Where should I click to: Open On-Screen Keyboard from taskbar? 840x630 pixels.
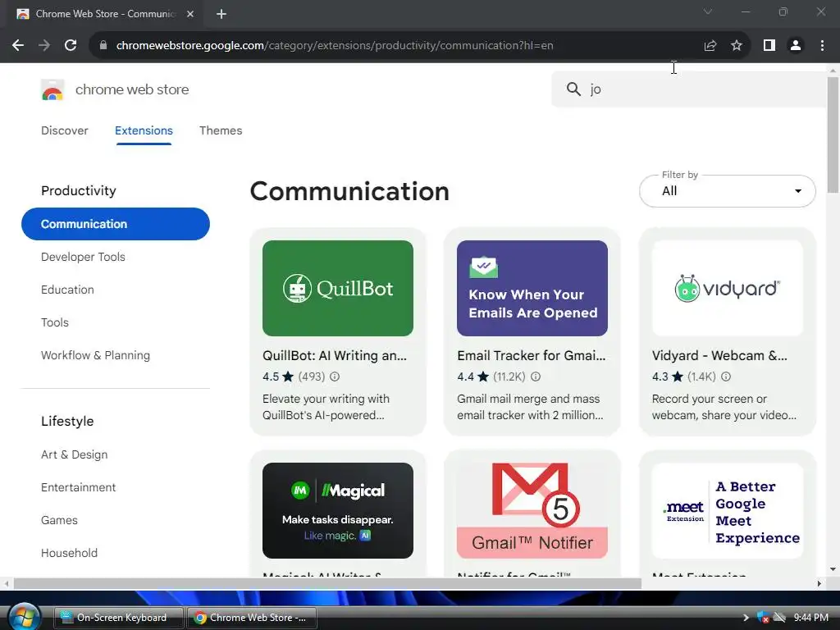[x=118, y=618]
